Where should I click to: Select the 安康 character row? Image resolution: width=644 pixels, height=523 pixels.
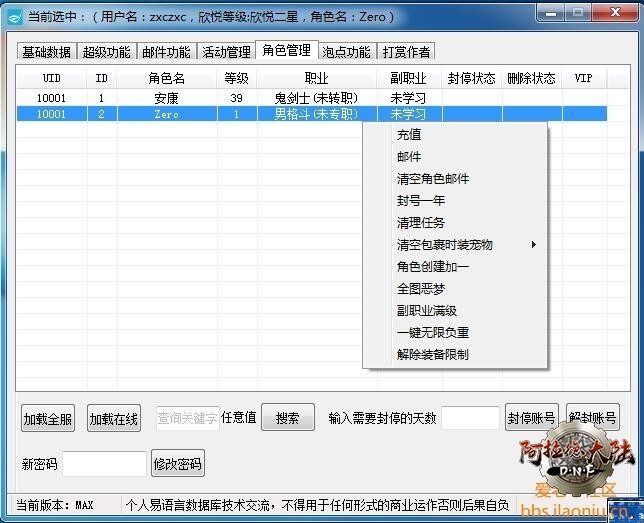point(166,98)
